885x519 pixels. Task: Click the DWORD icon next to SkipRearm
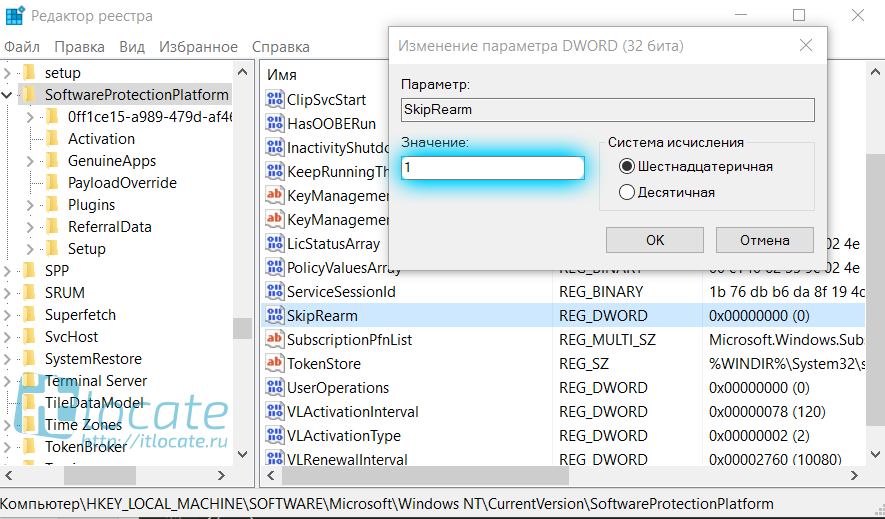[x=275, y=316]
